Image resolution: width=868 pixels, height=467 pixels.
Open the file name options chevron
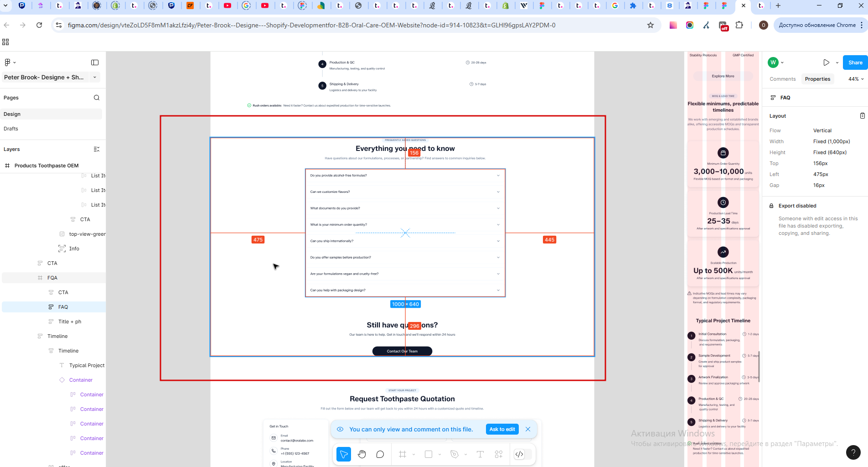[x=95, y=77]
